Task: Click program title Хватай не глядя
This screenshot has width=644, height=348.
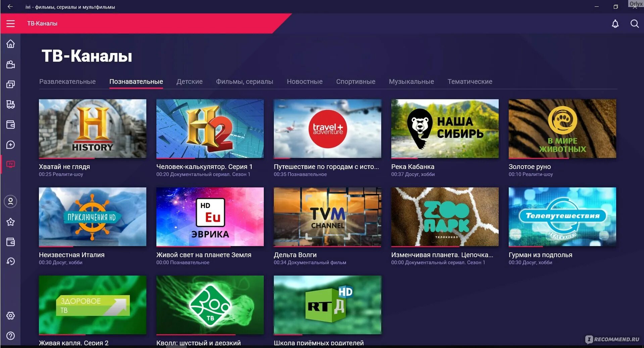Action: click(64, 167)
